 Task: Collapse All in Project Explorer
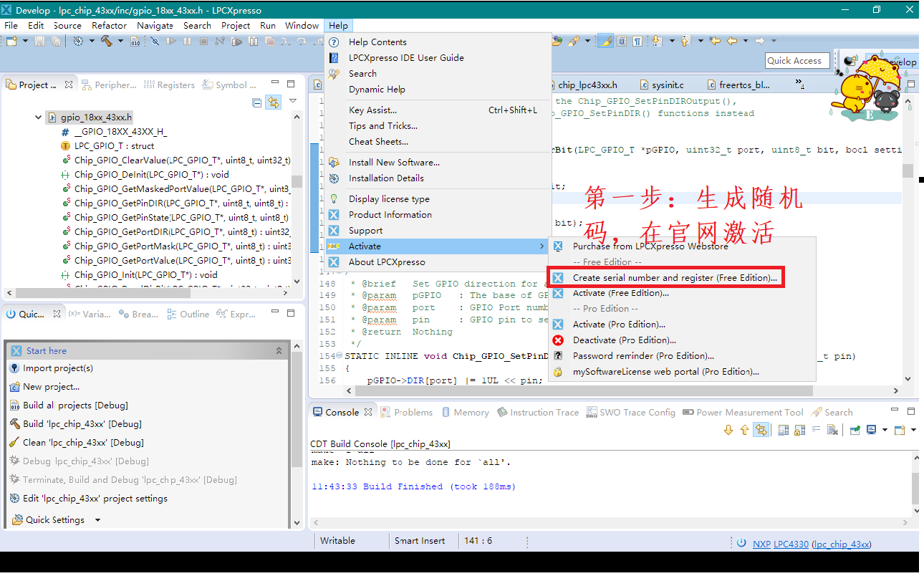click(x=257, y=102)
